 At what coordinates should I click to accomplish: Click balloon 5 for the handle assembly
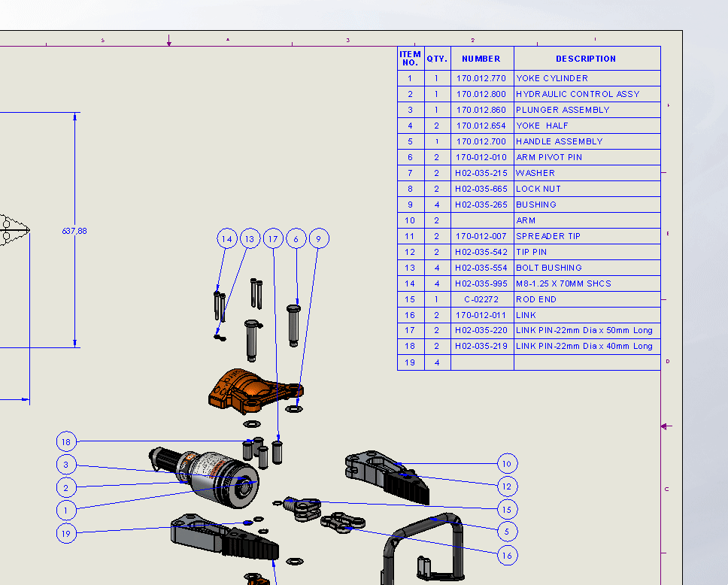pyautogui.click(x=507, y=532)
